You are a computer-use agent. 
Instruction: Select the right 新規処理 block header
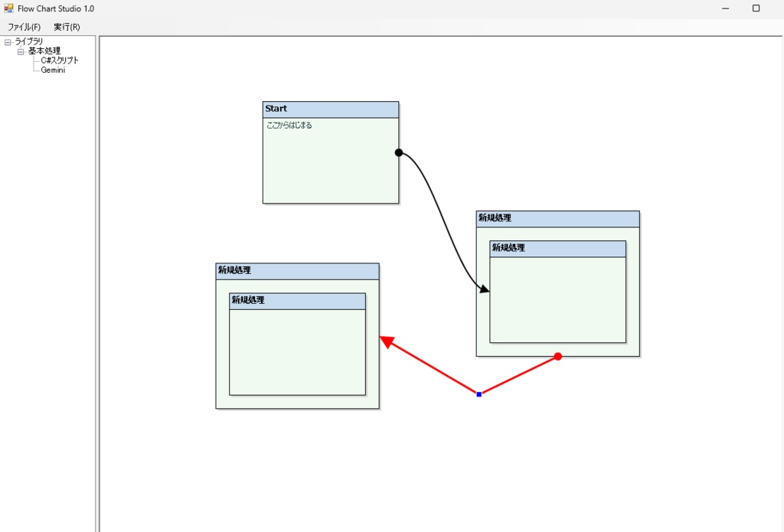557,218
